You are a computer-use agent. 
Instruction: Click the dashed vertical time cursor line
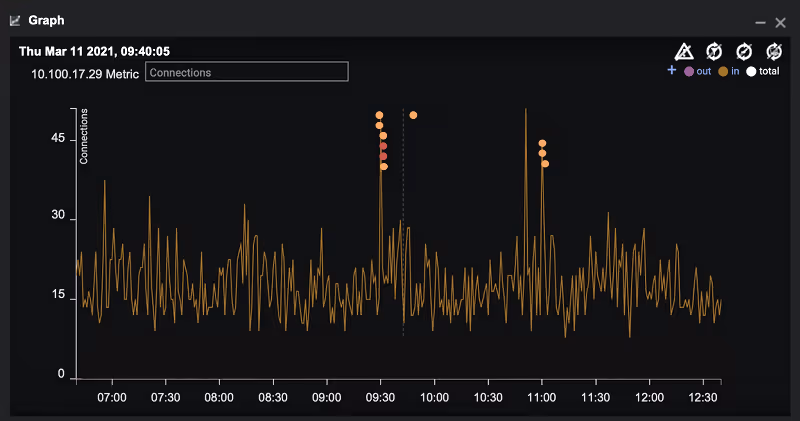click(x=403, y=222)
